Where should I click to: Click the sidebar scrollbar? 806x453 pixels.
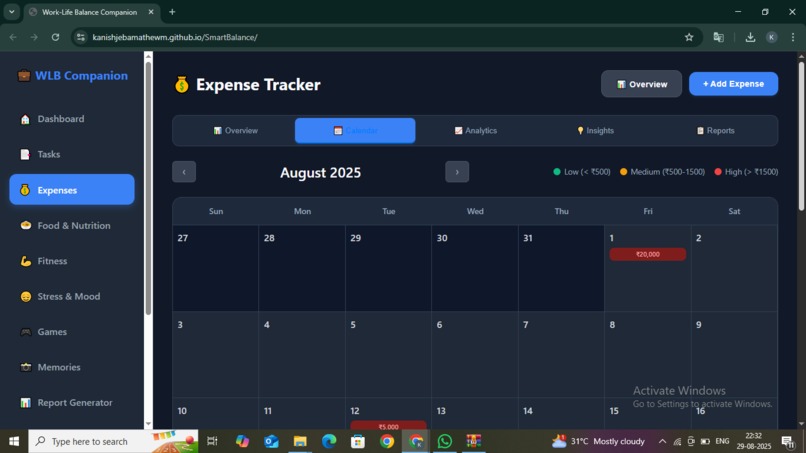tap(148, 188)
